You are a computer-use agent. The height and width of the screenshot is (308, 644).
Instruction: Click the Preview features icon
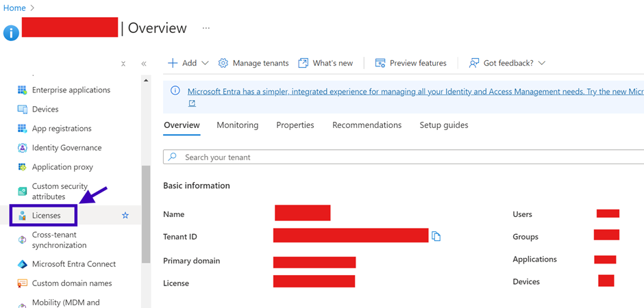click(380, 63)
